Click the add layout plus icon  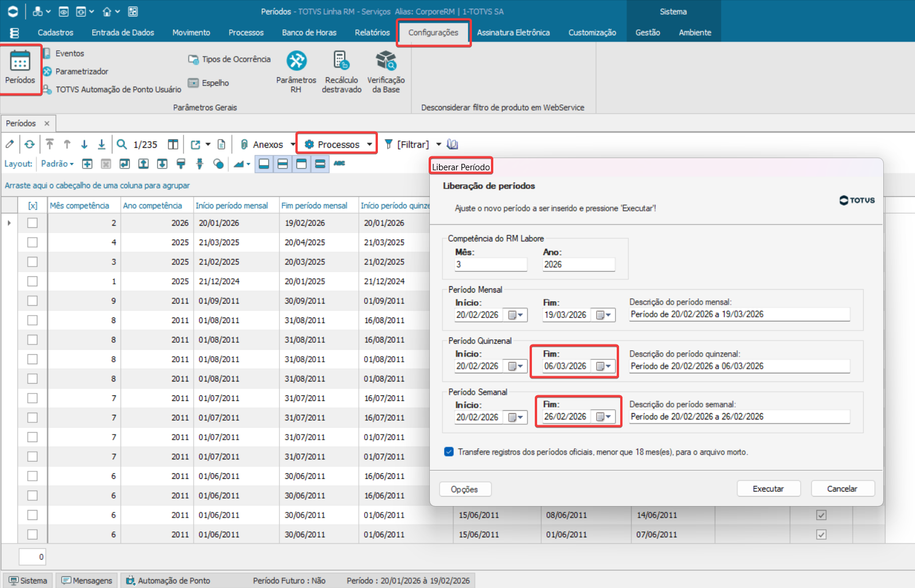[87, 164]
